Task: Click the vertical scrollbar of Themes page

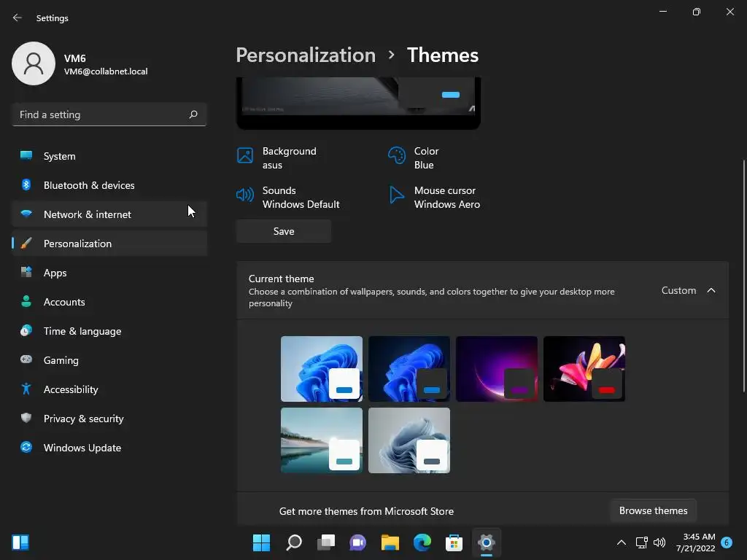Action: 743,276
